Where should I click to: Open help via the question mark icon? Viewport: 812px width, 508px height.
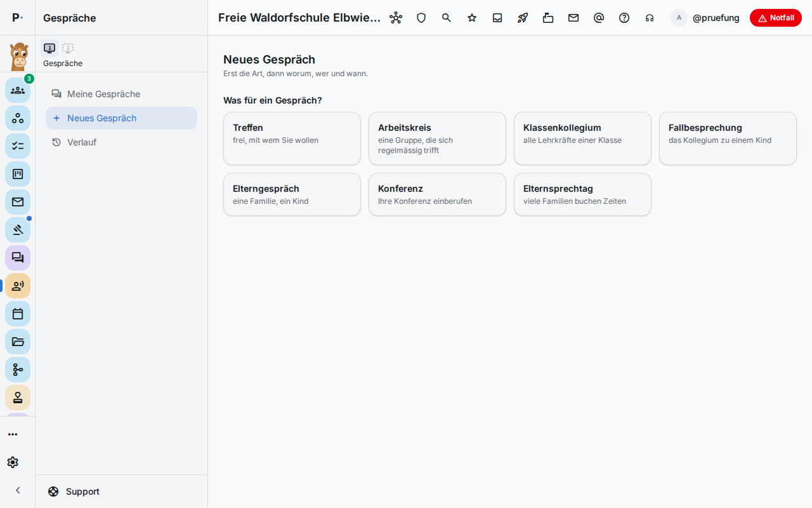624,18
